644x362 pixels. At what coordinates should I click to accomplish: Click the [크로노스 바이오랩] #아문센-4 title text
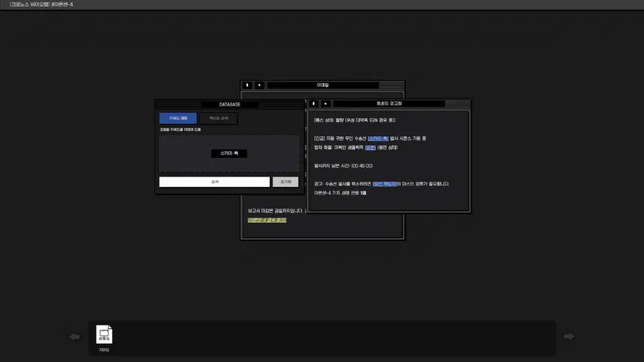click(41, 4)
